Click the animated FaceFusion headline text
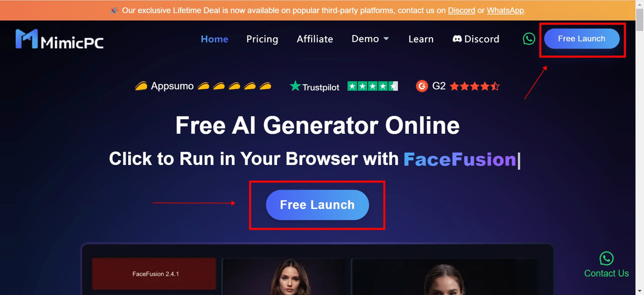This screenshot has height=295, width=644. [x=459, y=159]
